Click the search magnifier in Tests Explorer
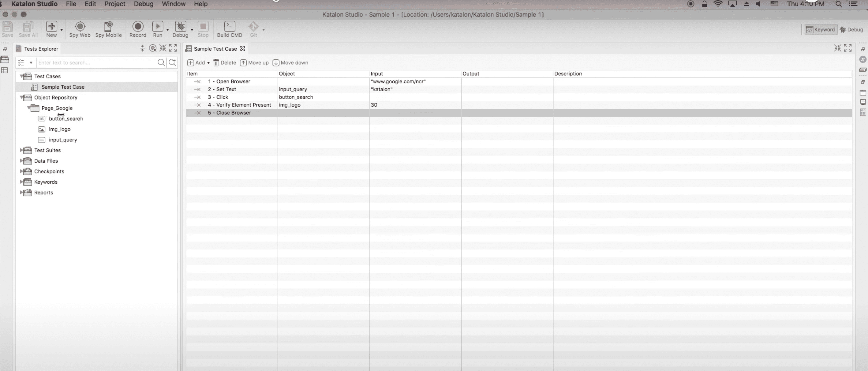Viewport: 868px width, 371px height. coord(161,62)
